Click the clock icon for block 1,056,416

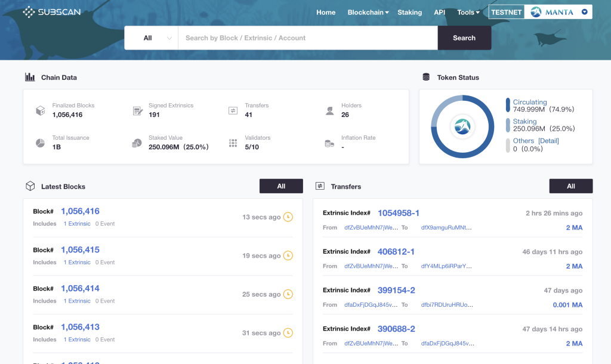[x=288, y=217]
